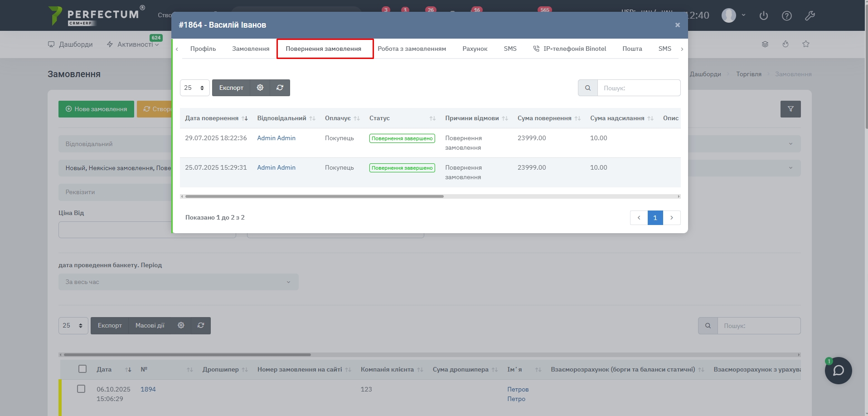Click the search magnifier icon in the modal
Image resolution: width=868 pixels, height=416 pixels.
(588, 88)
